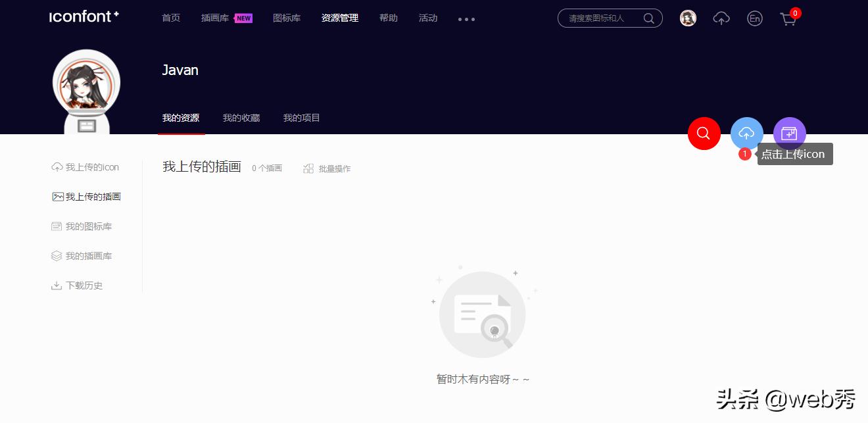Open 我上传的插画 in sidebar

(x=86, y=197)
